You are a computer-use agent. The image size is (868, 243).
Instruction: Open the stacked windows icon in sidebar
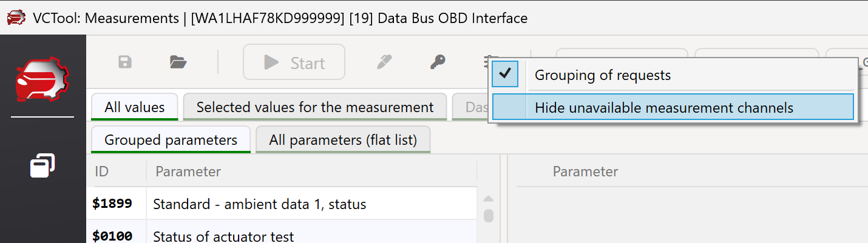(42, 165)
